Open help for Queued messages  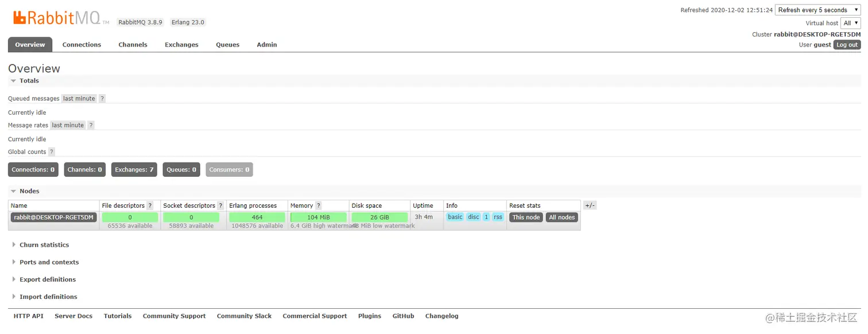point(102,99)
